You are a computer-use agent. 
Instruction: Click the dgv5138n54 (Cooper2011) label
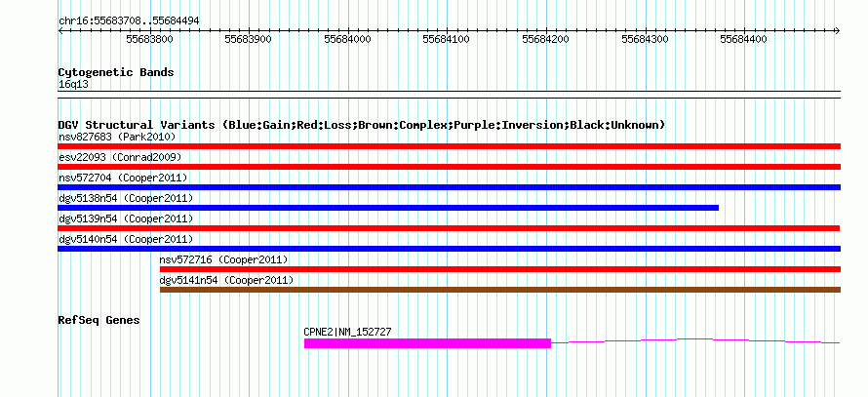pos(126,198)
